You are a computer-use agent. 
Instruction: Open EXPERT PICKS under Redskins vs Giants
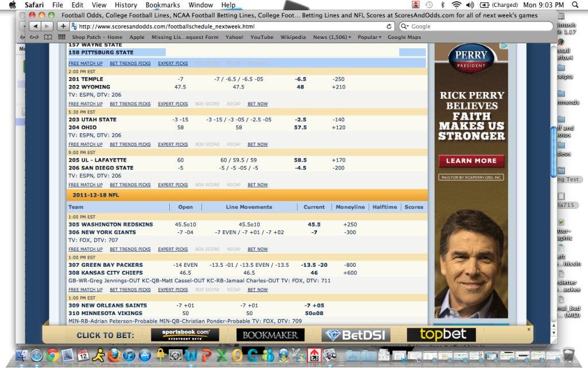pyautogui.click(x=173, y=249)
